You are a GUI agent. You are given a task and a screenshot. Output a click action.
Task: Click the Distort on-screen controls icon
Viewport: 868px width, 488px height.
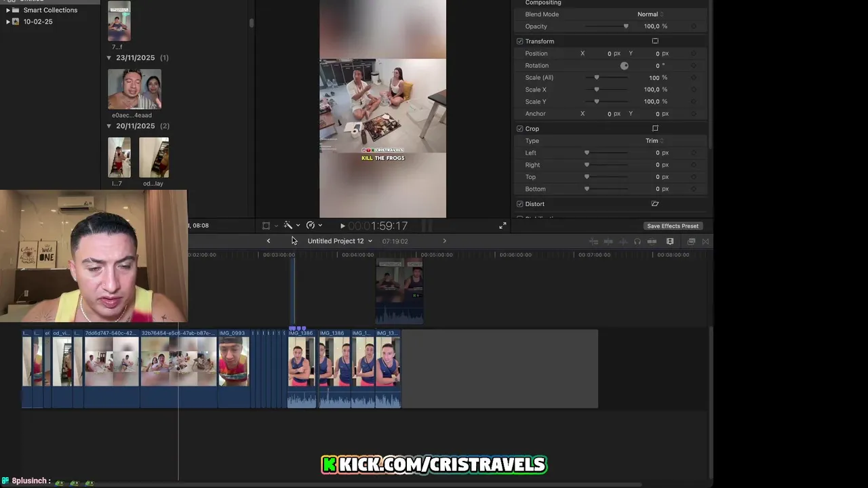click(655, 204)
